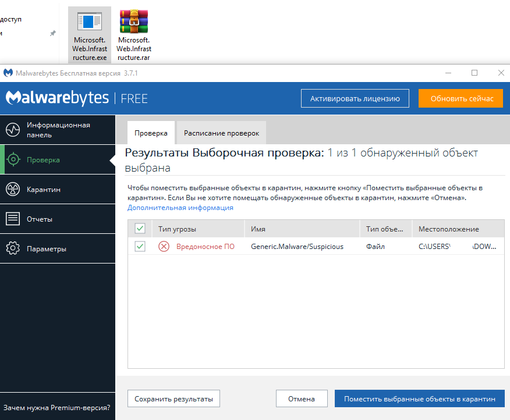Go to Информационная панель in sidebar
The height and width of the screenshot is (420, 510).
pyautogui.click(x=58, y=130)
